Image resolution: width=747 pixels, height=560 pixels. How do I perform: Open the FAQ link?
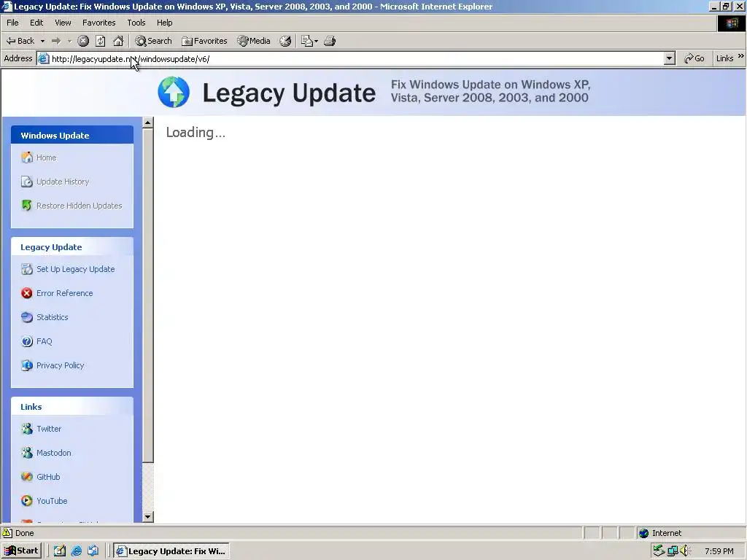pos(44,341)
